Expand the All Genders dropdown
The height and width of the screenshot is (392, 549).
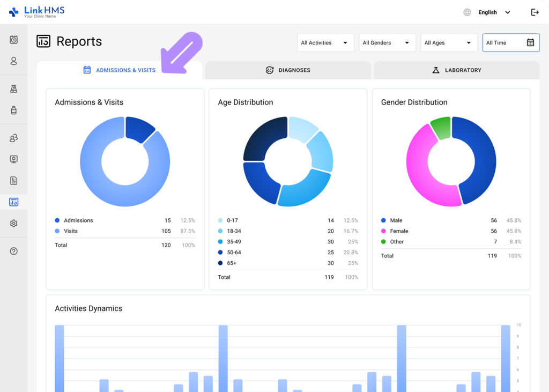coord(387,42)
